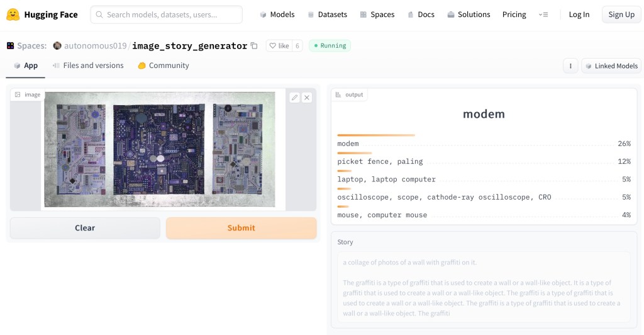Open Datasets in the top navigation

pos(327,14)
